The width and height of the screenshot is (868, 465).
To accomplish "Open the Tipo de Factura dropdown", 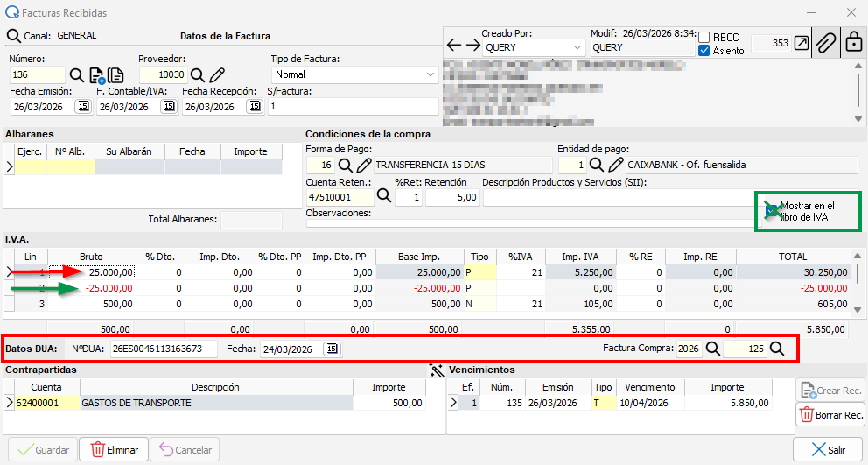I will point(430,74).
